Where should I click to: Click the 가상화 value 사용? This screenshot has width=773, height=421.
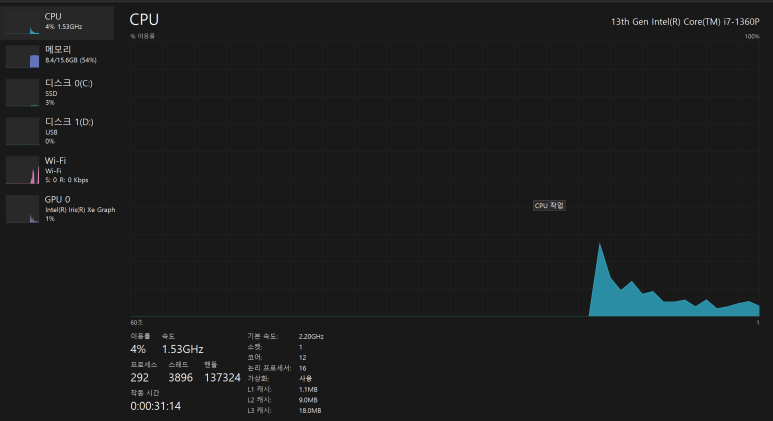[305, 379]
